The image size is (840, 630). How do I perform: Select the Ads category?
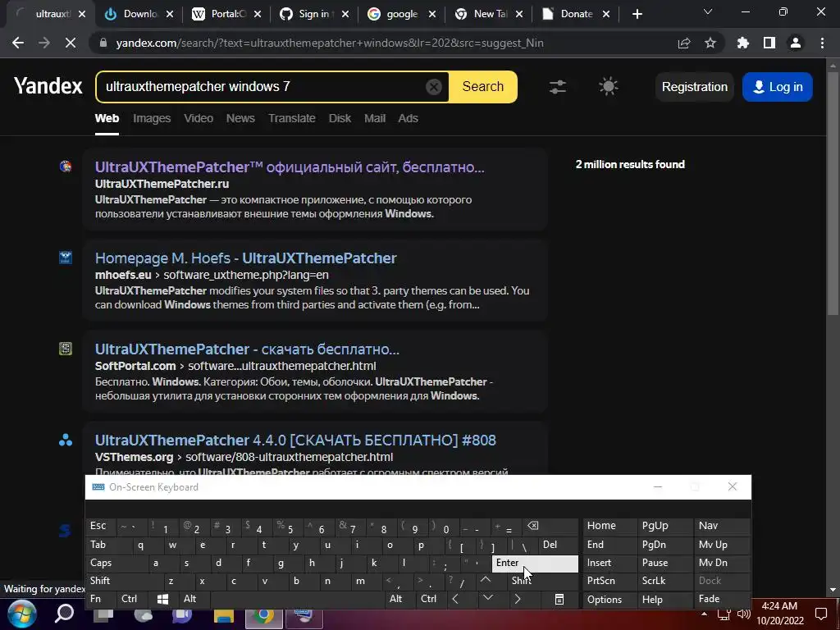[408, 118]
